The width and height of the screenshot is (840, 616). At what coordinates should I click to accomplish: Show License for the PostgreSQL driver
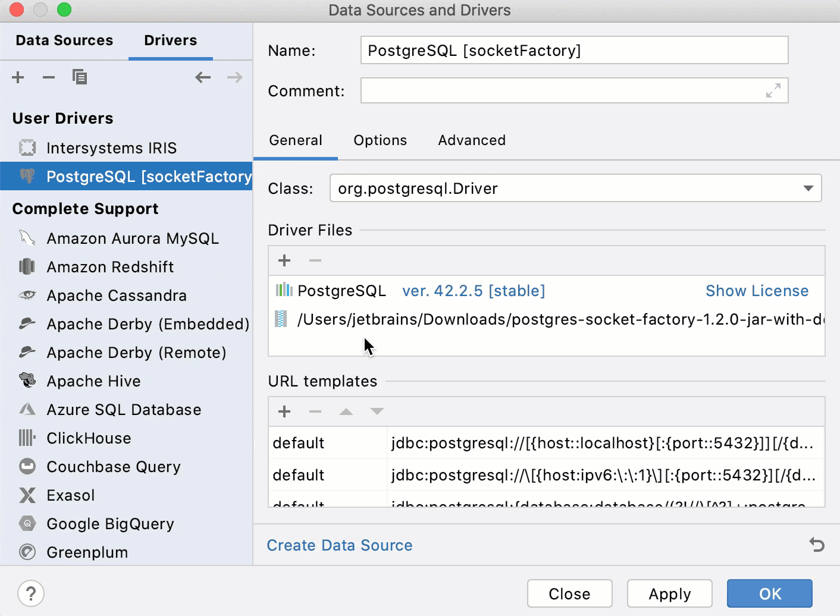tap(757, 291)
